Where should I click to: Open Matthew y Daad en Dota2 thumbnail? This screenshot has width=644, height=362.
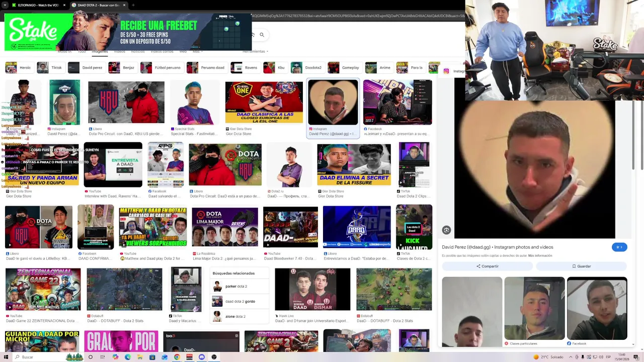153,227
